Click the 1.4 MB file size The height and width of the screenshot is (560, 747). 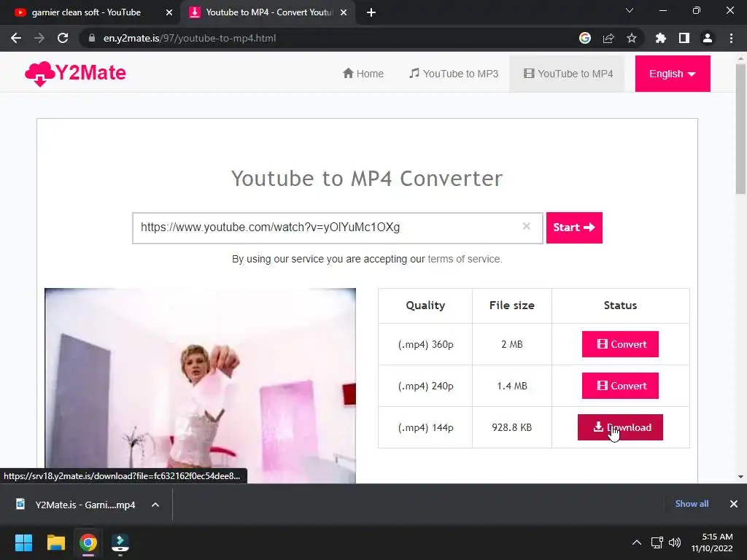point(511,386)
